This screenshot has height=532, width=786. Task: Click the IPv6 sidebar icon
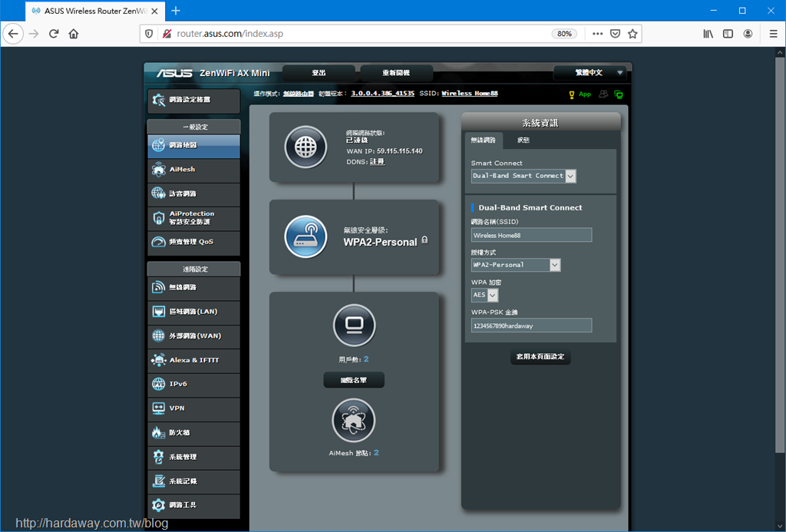(158, 384)
